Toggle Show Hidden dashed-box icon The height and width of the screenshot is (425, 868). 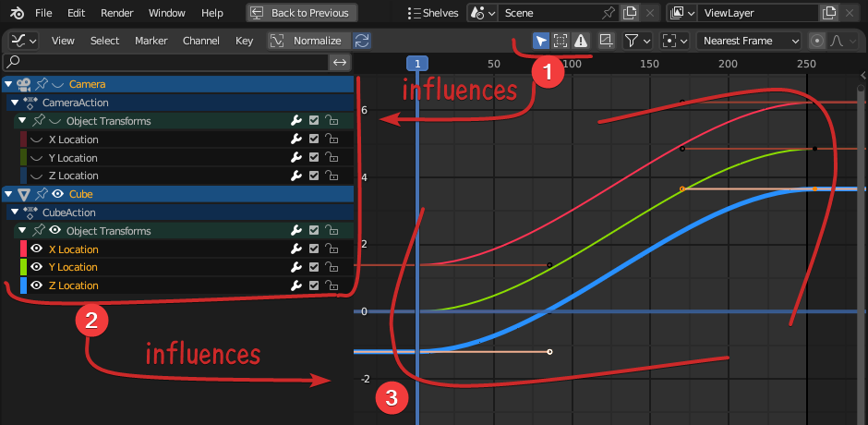pos(561,41)
